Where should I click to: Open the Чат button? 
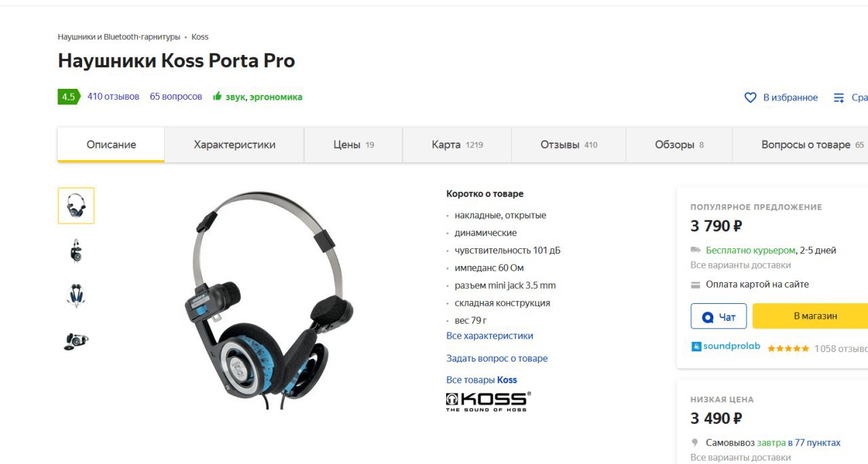pyautogui.click(x=719, y=316)
